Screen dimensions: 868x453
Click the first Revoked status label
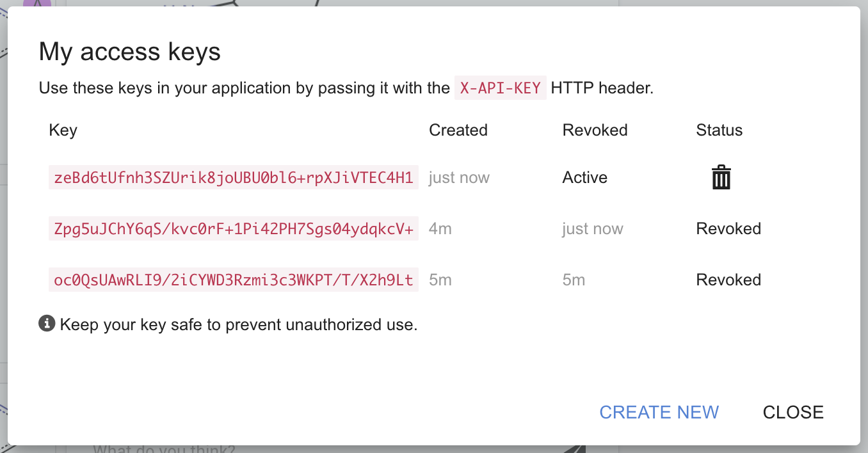point(728,228)
